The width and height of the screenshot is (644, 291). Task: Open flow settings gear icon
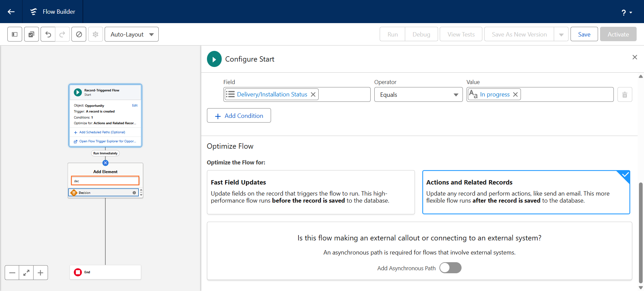point(96,34)
